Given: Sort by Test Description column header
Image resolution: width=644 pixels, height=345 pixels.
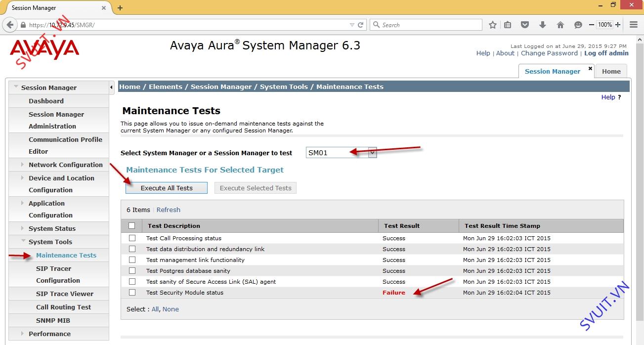Looking at the screenshot, I should [174, 226].
